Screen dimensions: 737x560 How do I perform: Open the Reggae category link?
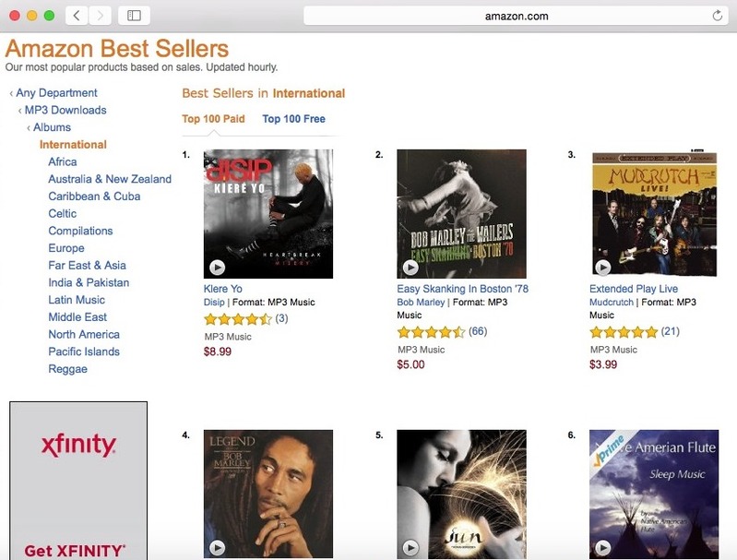(x=67, y=369)
